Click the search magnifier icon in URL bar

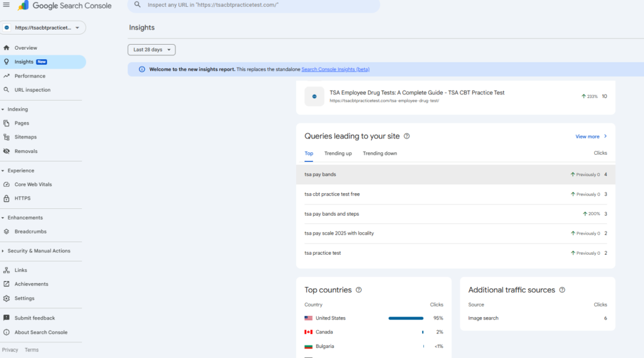tap(138, 5)
